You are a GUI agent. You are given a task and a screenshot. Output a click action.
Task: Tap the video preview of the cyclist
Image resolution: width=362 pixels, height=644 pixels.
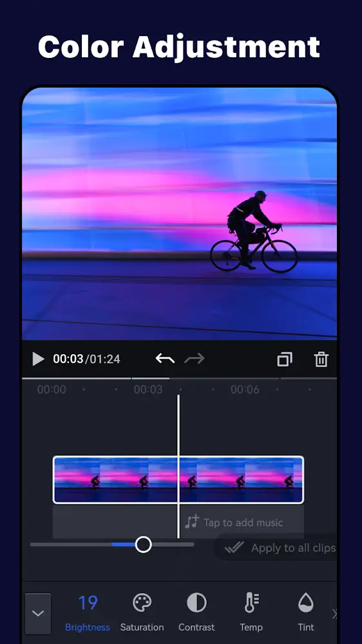[179, 214]
